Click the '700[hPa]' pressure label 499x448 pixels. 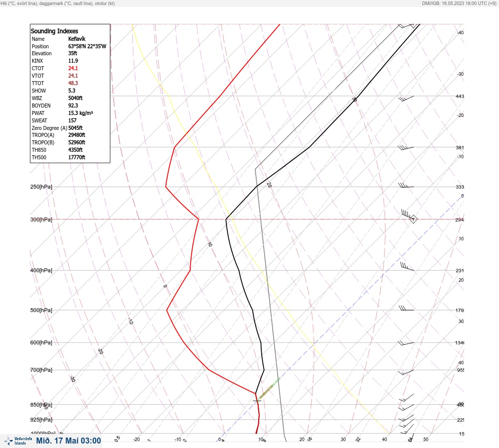point(41,370)
